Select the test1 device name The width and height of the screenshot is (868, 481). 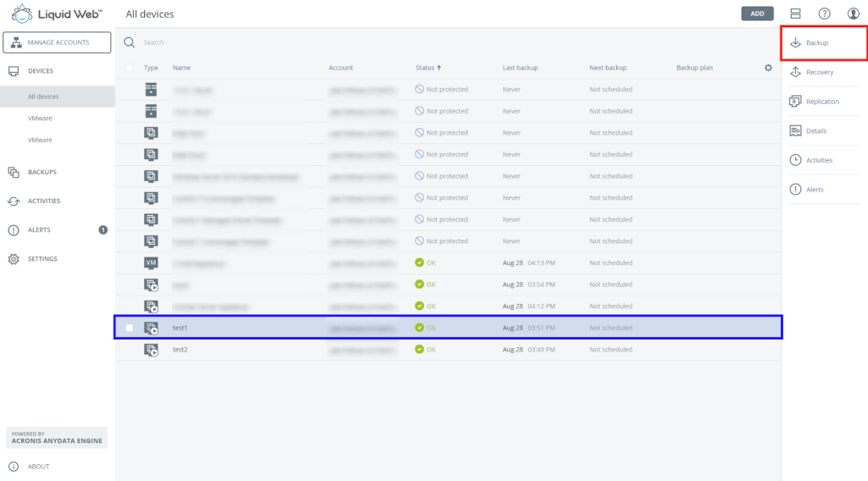point(180,328)
